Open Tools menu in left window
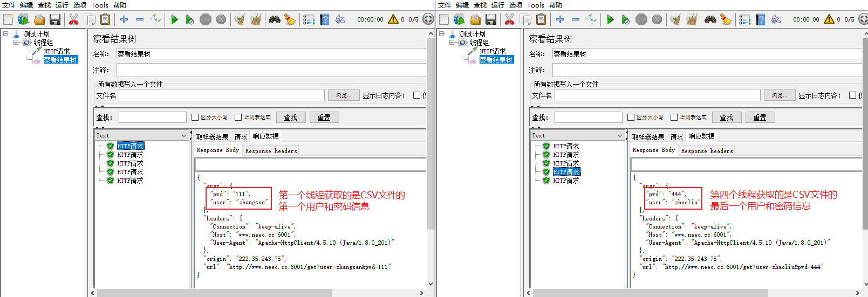The height and width of the screenshot is (297, 868). coord(100,5)
